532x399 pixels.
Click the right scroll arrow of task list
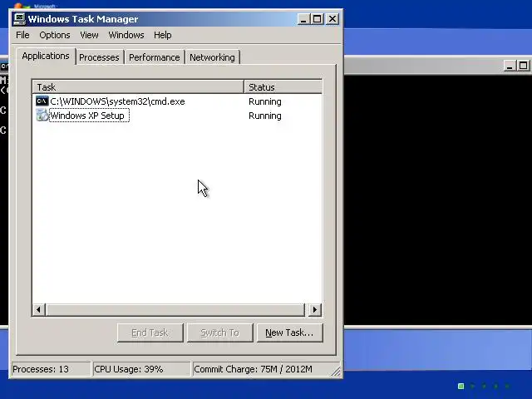pos(315,309)
